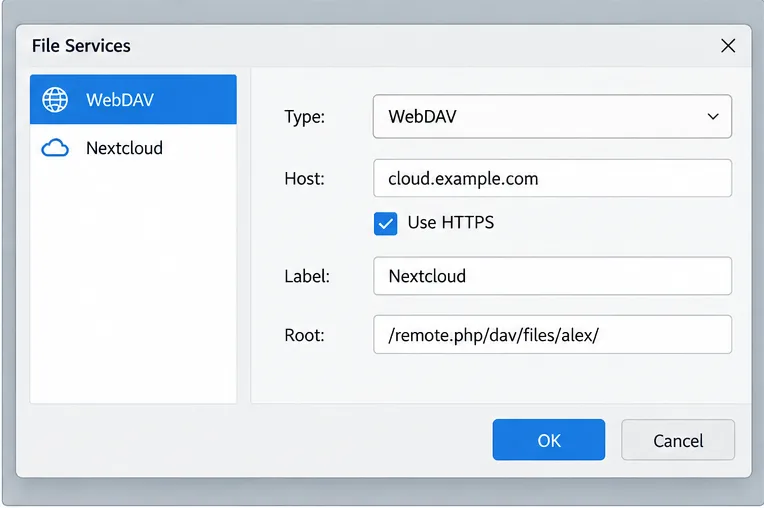Select the WebDAV service entry
Screen dimensions: 764x508
tap(133, 99)
